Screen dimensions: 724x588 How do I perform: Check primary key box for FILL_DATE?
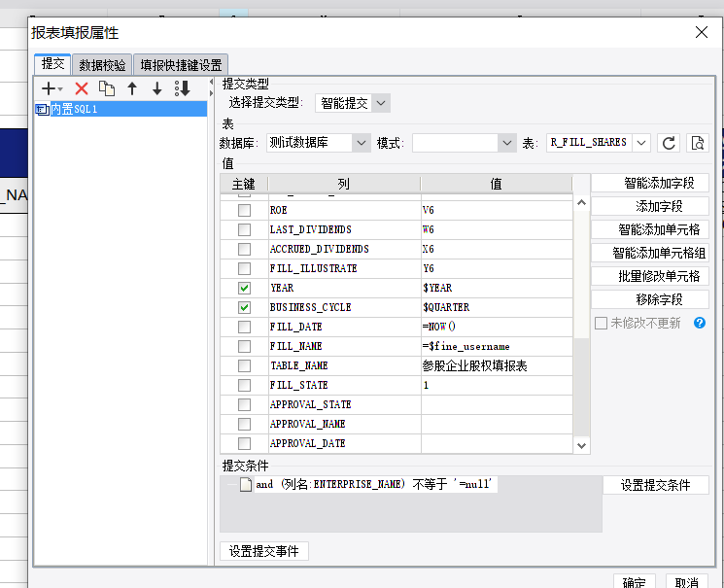244,327
